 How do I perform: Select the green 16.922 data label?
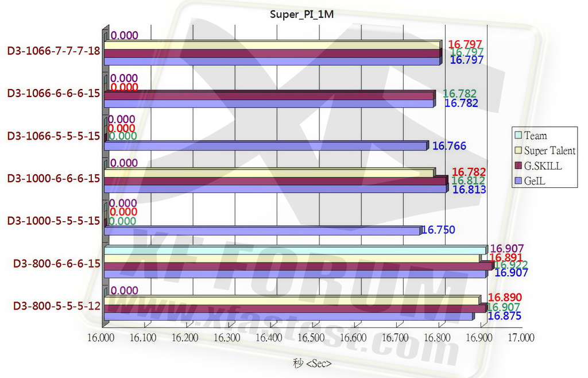pyautogui.click(x=511, y=265)
